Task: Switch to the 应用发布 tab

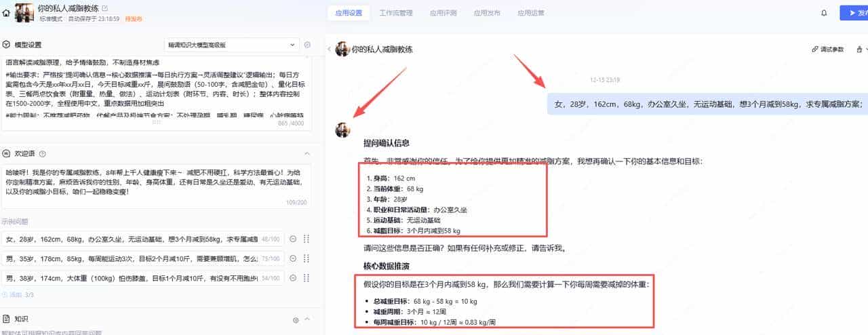Action: tap(486, 13)
